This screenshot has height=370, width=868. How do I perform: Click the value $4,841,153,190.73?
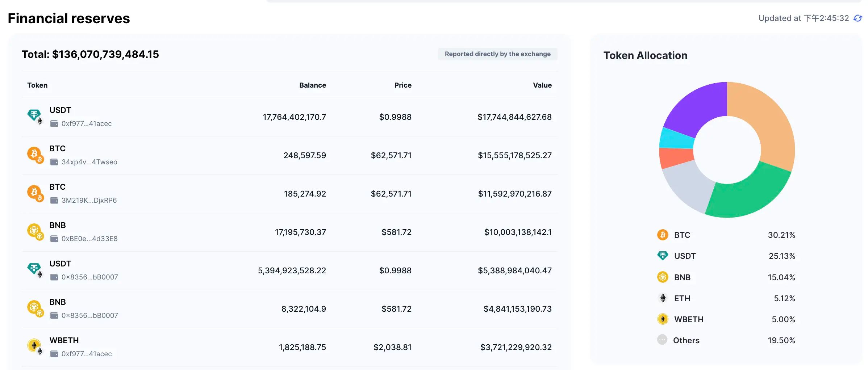pyautogui.click(x=518, y=309)
